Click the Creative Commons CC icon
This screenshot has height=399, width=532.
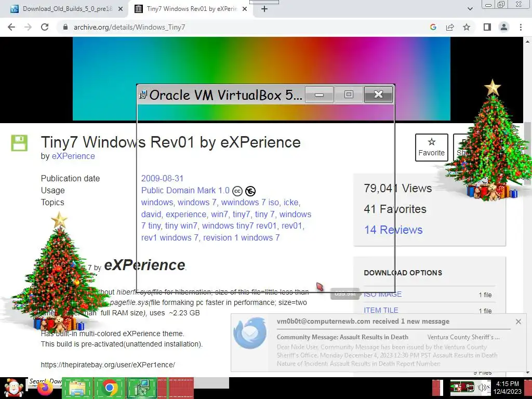(x=237, y=191)
